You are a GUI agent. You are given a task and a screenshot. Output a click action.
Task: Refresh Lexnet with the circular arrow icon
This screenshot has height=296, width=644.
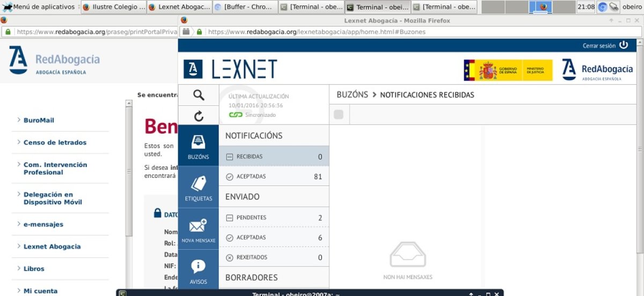pos(199,116)
